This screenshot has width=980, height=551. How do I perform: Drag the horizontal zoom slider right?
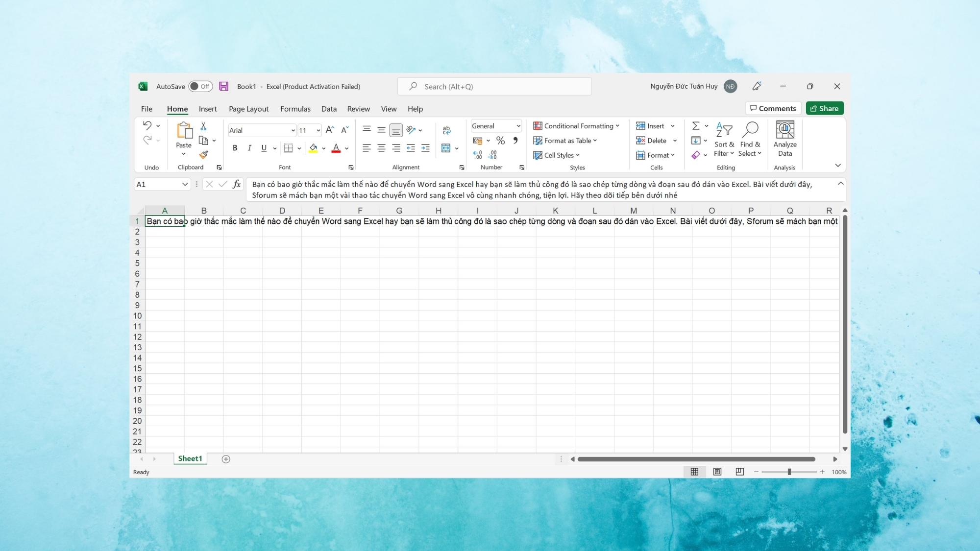click(789, 472)
